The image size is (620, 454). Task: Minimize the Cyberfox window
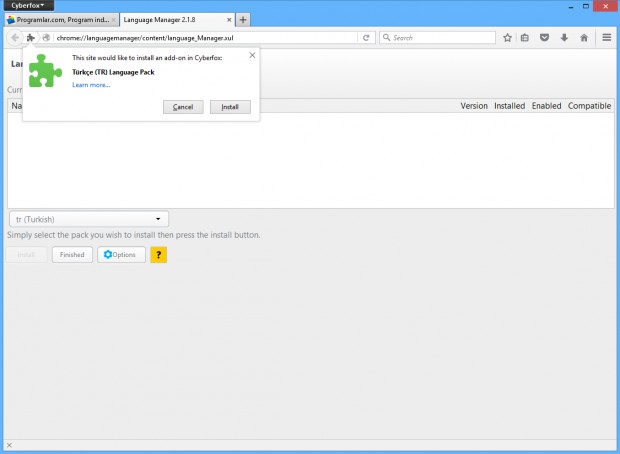(x=571, y=6)
